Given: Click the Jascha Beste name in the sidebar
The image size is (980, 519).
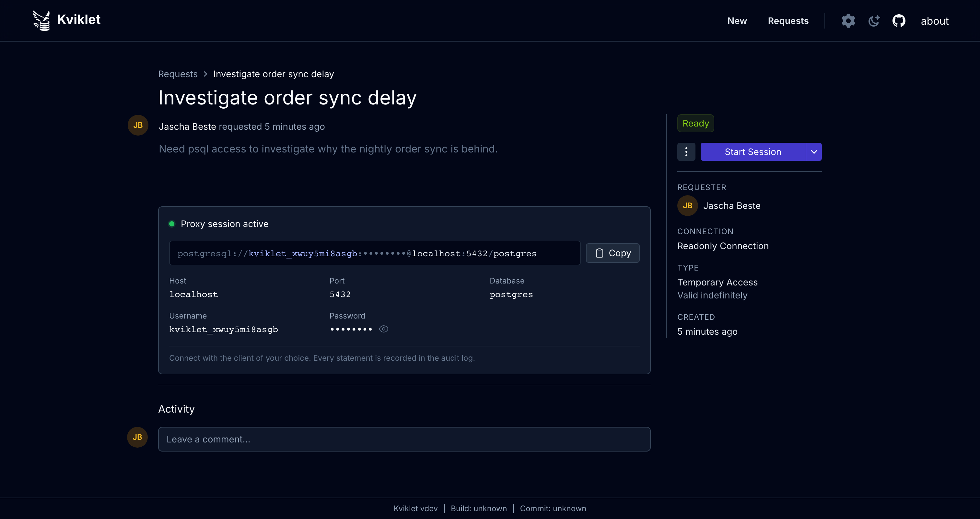Looking at the screenshot, I should click(731, 206).
